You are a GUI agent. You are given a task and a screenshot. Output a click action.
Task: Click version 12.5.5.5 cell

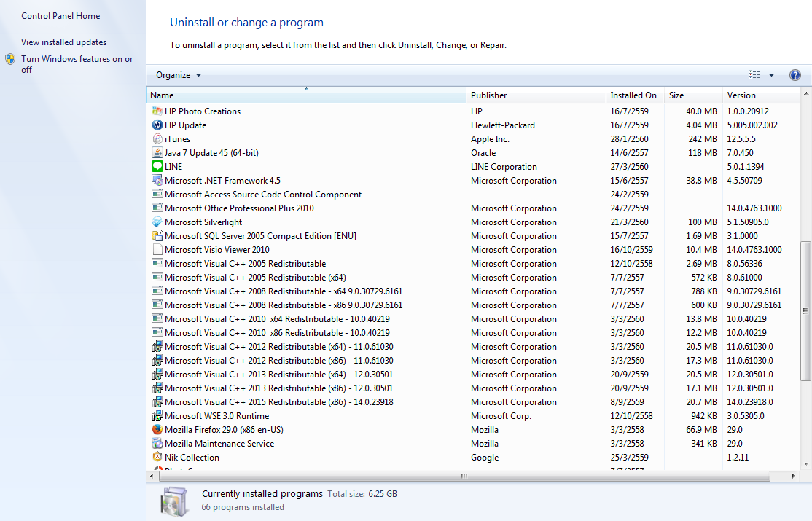pos(741,139)
